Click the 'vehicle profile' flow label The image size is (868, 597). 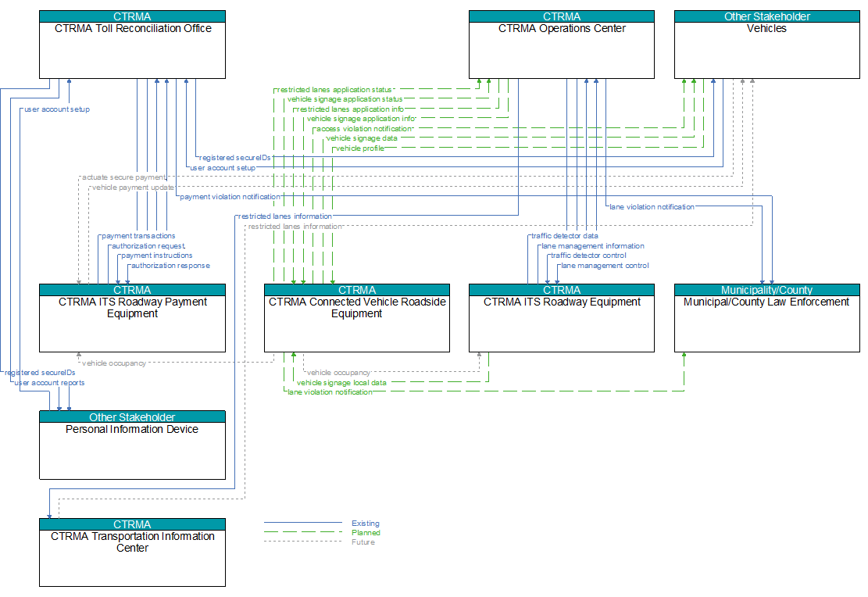tap(360, 148)
